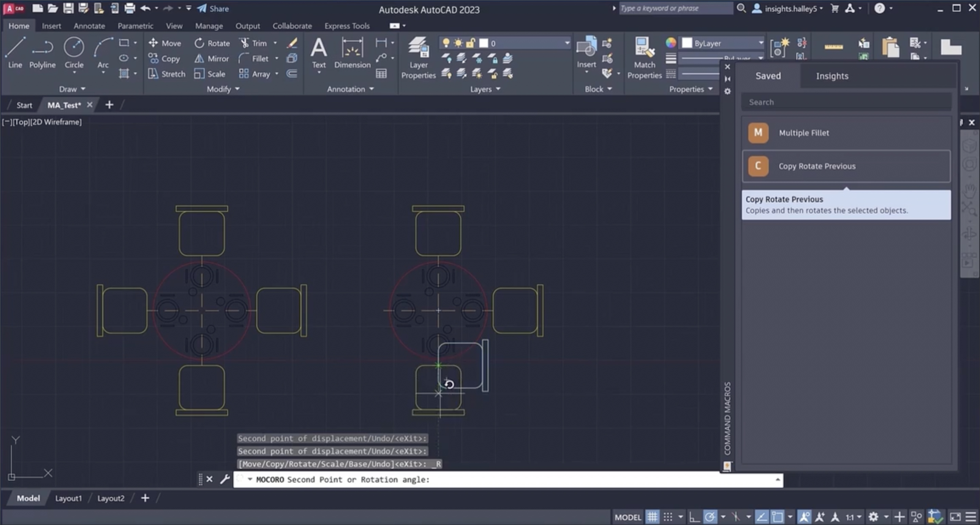980x525 pixels.
Task: Expand the Annotation panel
Action: (350, 89)
